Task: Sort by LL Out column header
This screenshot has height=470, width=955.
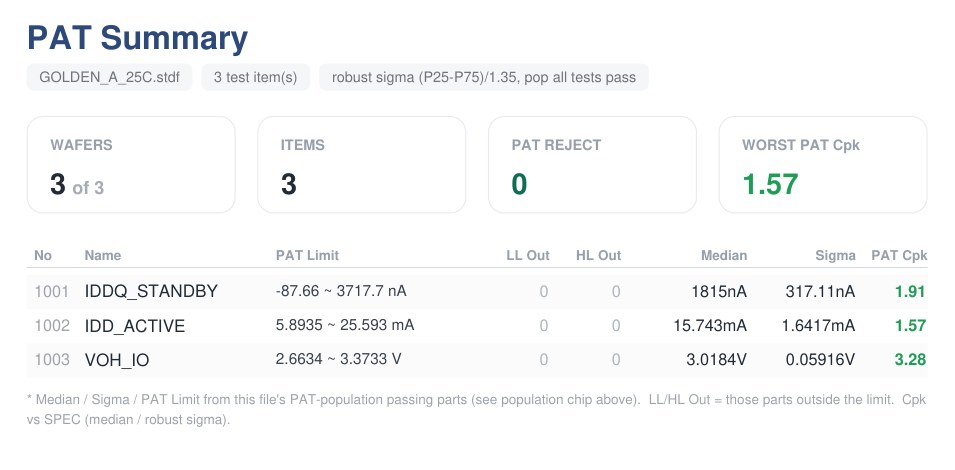Action: tap(528, 256)
